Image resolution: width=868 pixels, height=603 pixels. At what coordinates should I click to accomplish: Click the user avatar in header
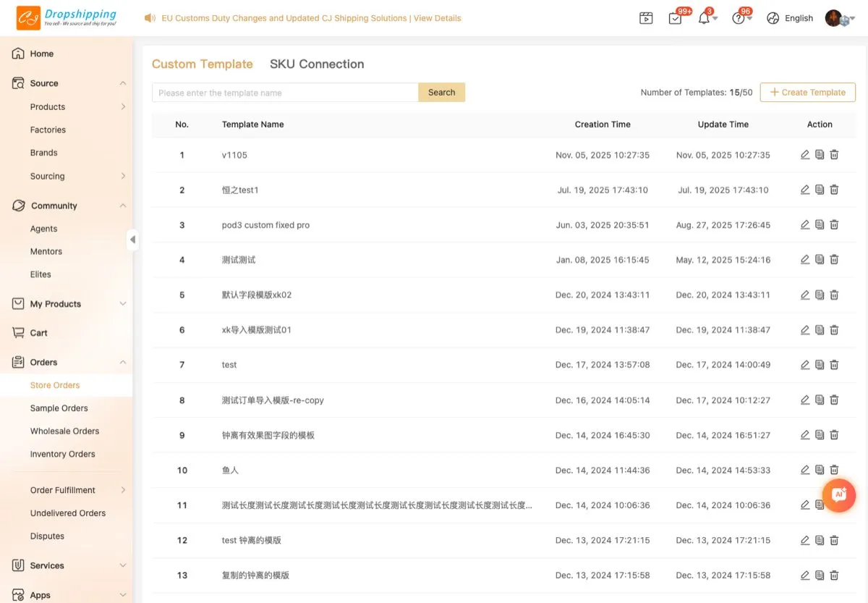(x=834, y=18)
